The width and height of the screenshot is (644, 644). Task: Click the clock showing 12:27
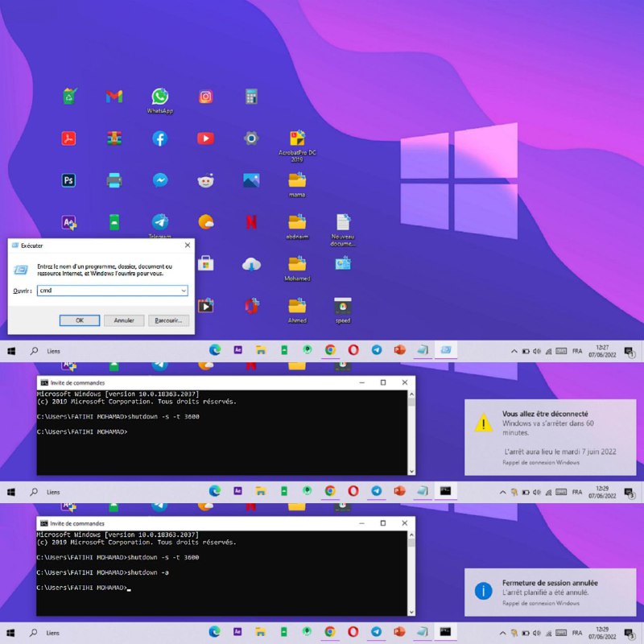click(x=602, y=351)
